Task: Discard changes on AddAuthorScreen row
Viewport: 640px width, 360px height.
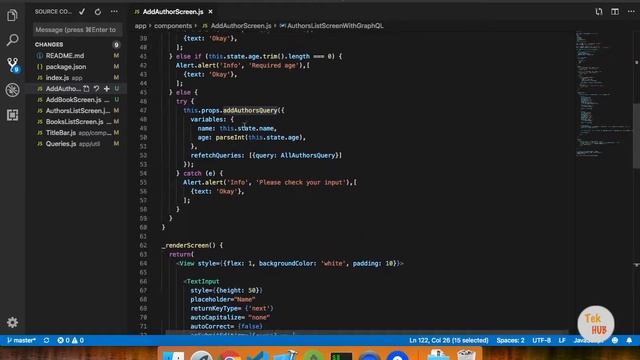Action: coord(96,89)
